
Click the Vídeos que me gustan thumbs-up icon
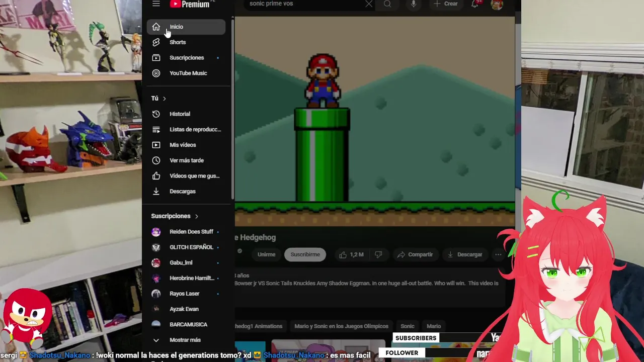[x=156, y=176]
